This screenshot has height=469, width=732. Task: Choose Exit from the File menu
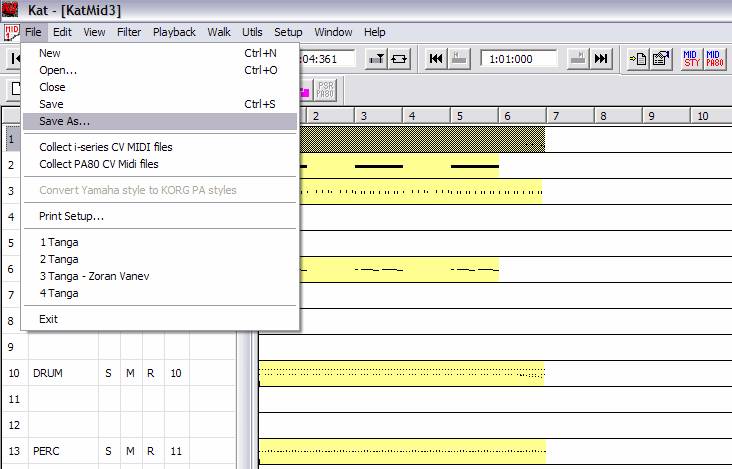pos(160,319)
